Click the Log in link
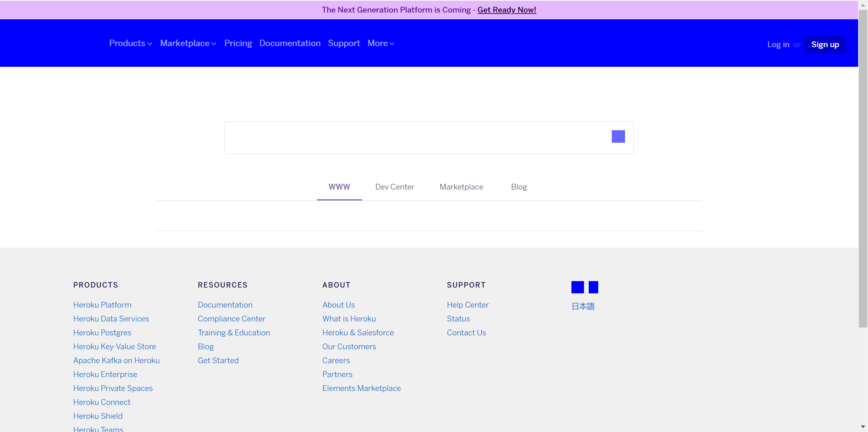 tap(778, 44)
